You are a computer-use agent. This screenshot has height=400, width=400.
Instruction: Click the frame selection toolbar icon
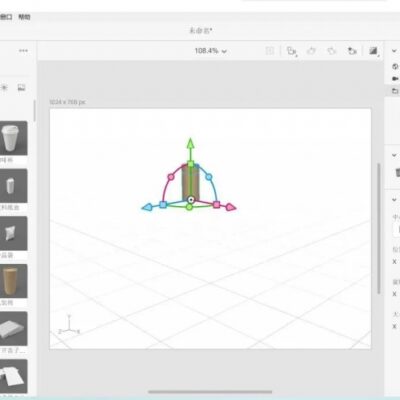[270, 51]
